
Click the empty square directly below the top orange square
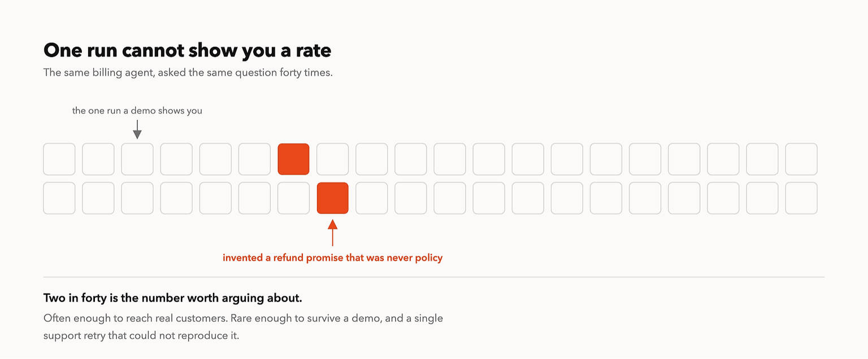pyautogui.click(x=293, y=198)
